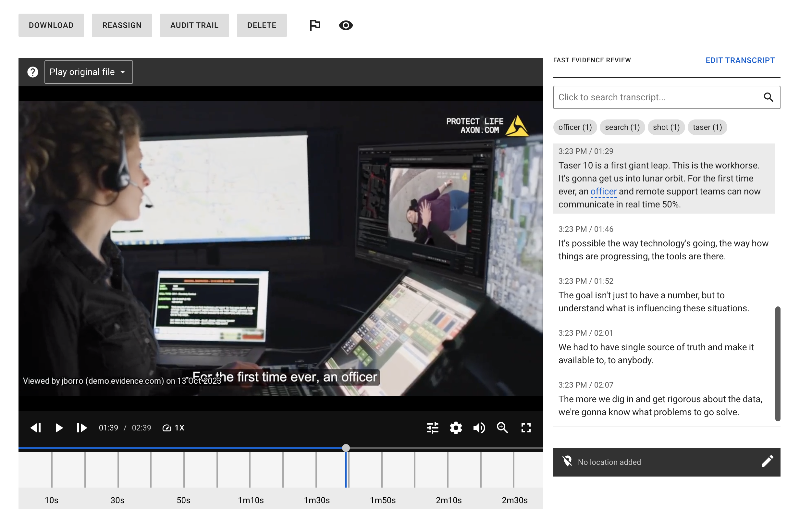812x509 pixels.
Task: Toggle the viewed eye indicator
Action: click(346, 25)
